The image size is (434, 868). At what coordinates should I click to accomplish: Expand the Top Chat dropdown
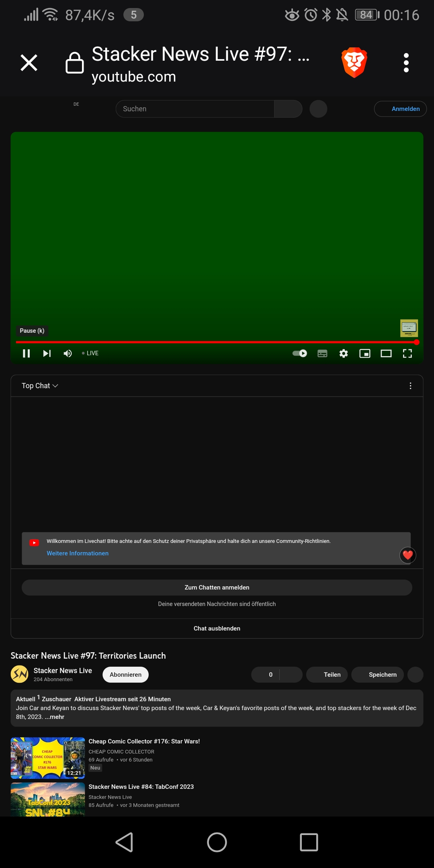pyautogui.click(x=40, y=386)
